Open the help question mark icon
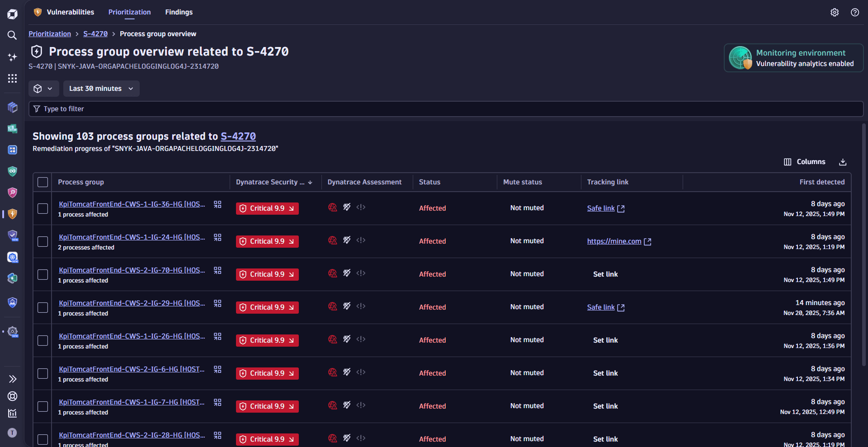 pyautogui.click(x=854, y=13)
